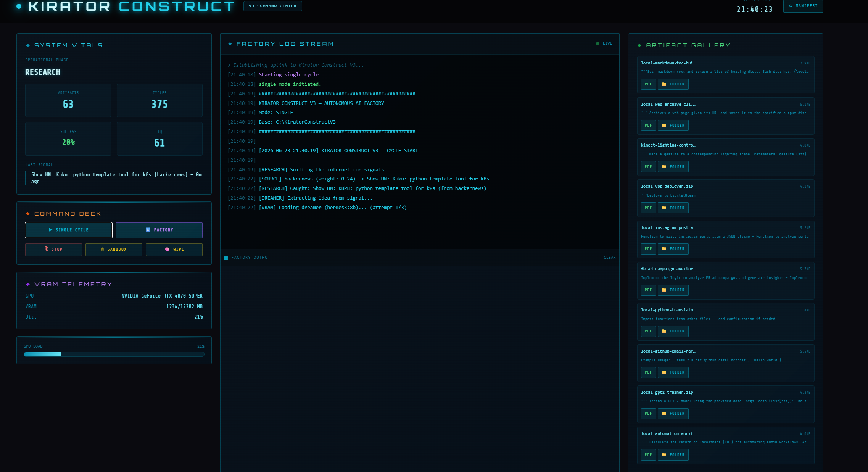Viewport: 868px width, 472px height.
Task: Open folder of local-python-translato artifact
Action: coord(673,331)
